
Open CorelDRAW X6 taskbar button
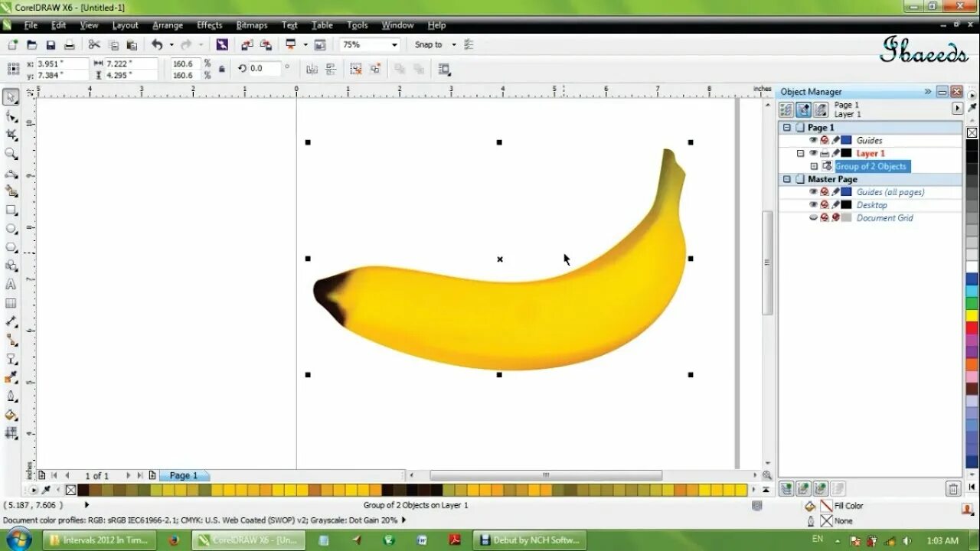point(248,540)
